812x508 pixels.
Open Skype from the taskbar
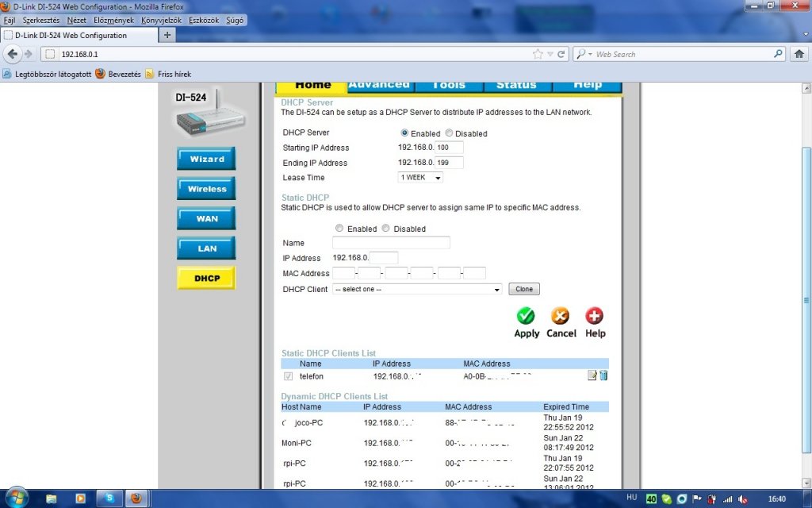(109, 498)
